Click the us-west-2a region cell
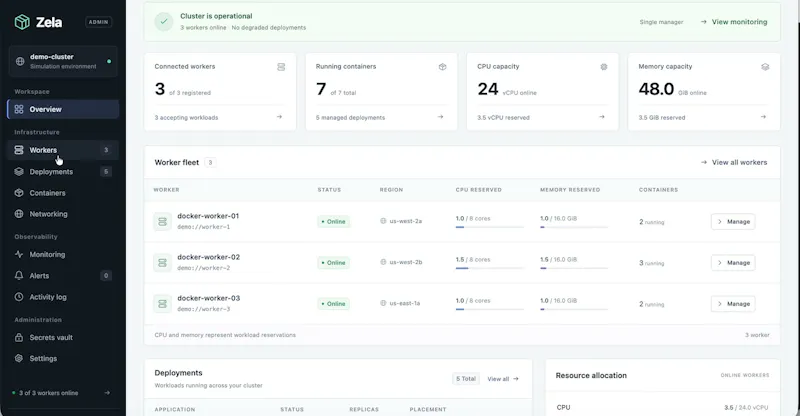The height and width of the screenshot is (416, 800). pyautogui.click(x=401, y=221)
